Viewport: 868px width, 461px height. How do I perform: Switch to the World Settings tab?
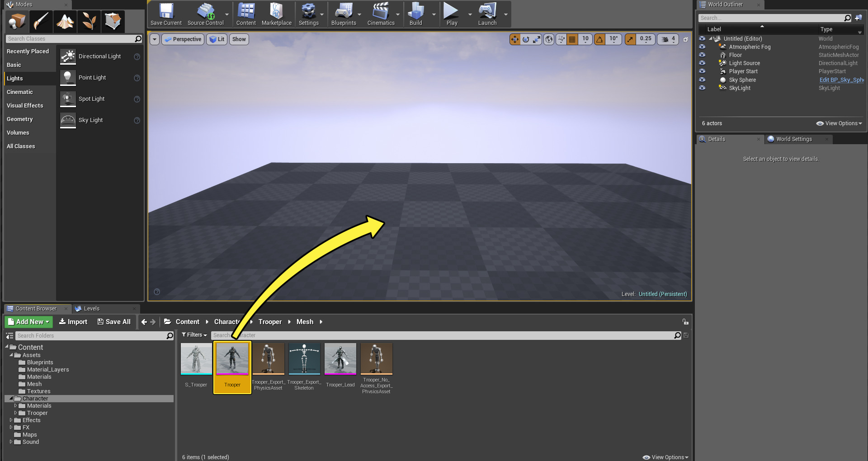click(794, 139)
